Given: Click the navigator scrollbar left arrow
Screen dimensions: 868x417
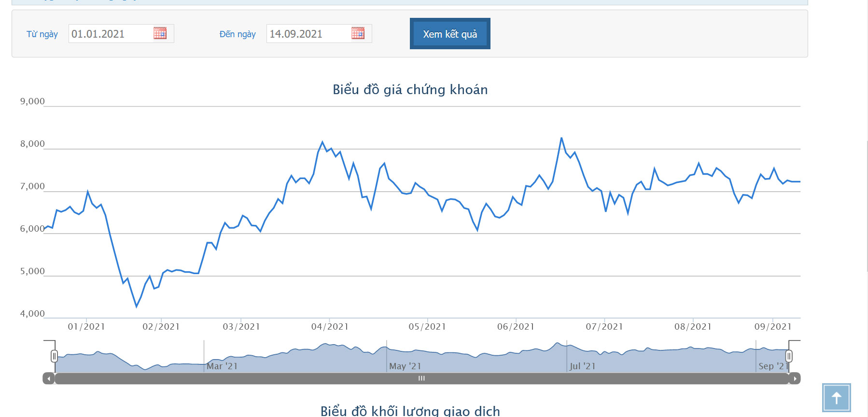Looking at the screenshot, I should click(49, 378).
